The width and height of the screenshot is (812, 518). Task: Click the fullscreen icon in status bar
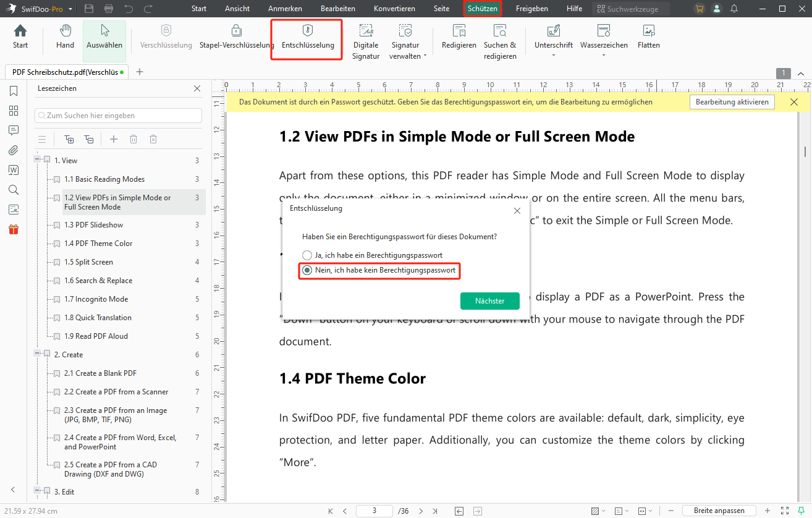click(784, 511)
